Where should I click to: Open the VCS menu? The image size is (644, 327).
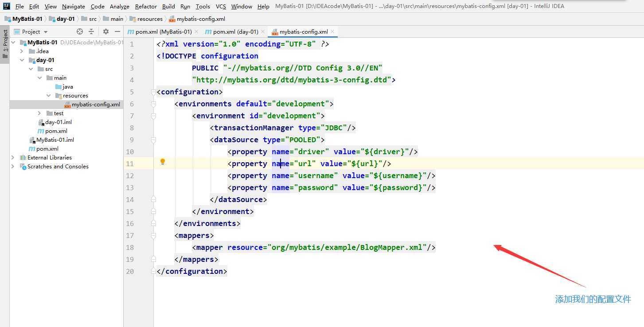click(221, 6)
